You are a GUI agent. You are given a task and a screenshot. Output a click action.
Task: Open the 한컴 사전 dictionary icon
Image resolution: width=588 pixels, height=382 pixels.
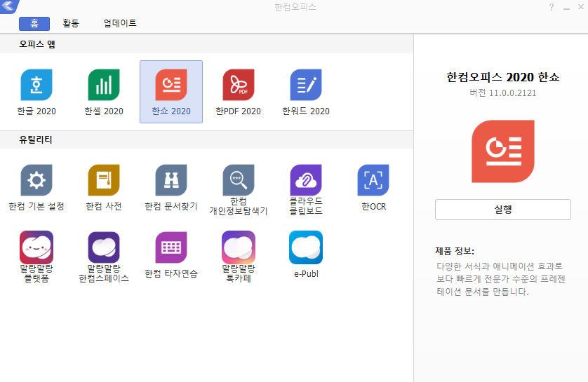point(104,180)
